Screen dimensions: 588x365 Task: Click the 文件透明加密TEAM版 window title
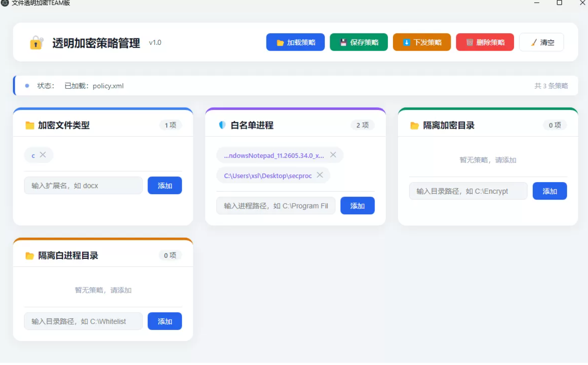(41, 3)
